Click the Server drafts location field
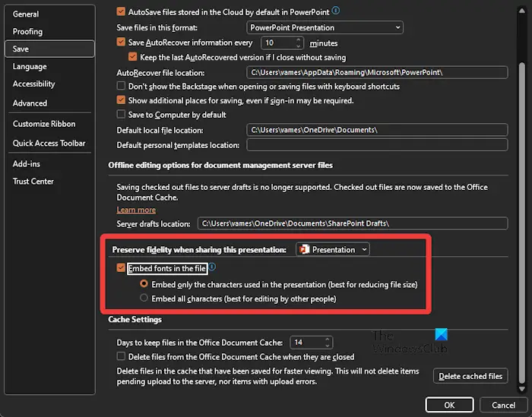Screen dimensions: 532x417 353,223
